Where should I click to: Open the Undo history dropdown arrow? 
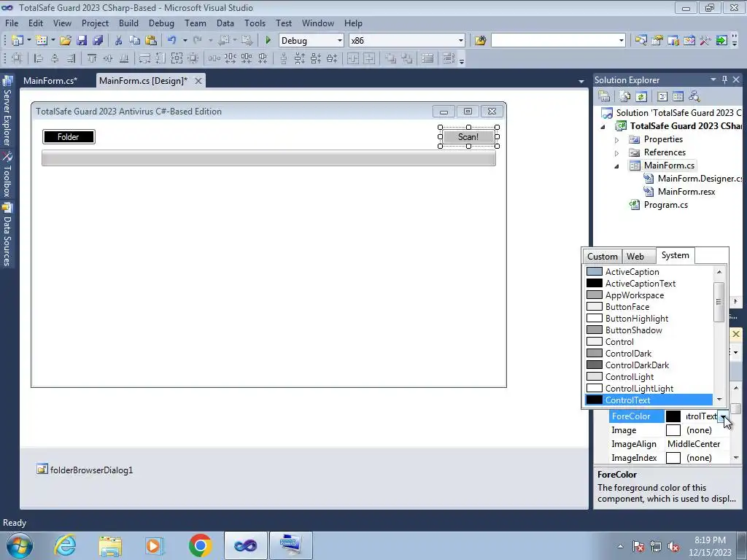[x=185, y=41]
